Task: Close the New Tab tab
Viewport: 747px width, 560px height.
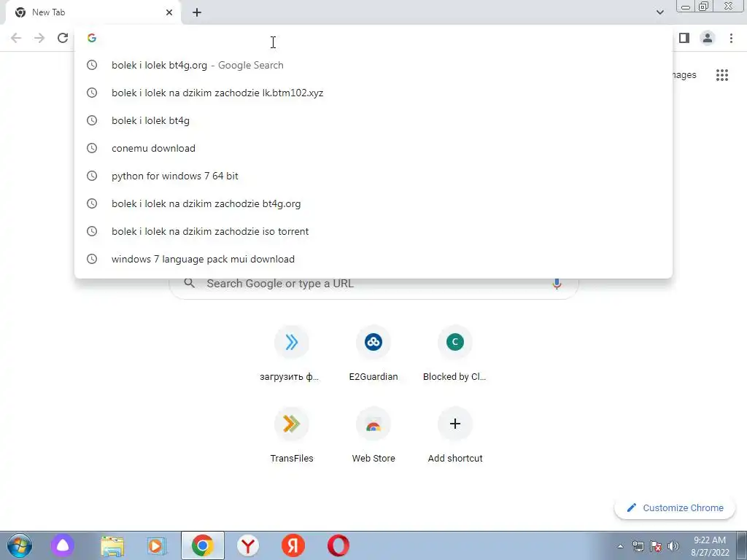Action: (169, 12)
